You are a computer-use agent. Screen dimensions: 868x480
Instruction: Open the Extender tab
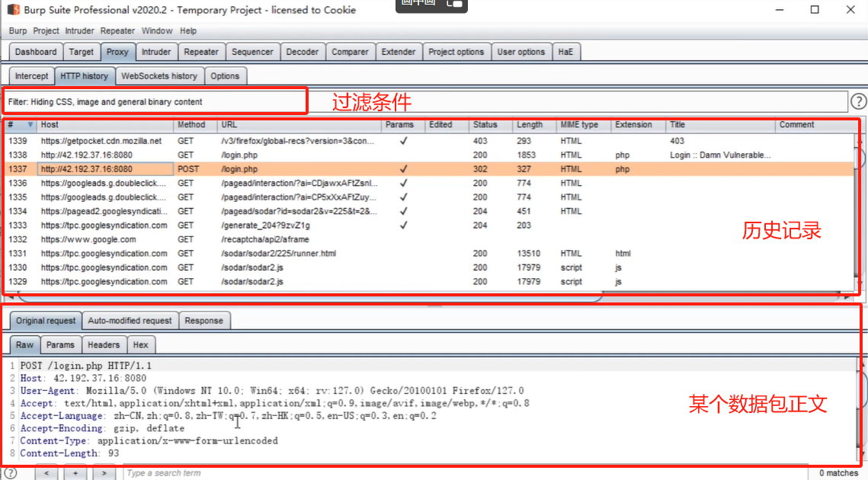[x=399, y=52]
